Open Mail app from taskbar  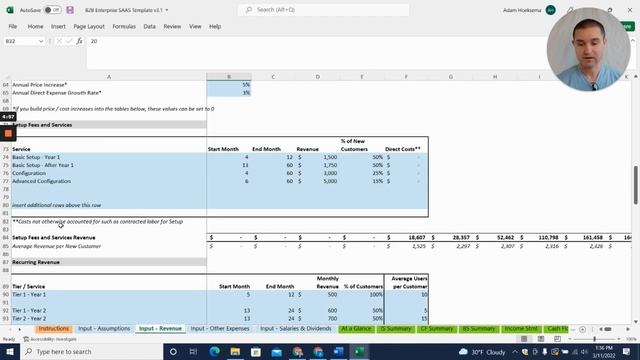[x=276, y=351]
